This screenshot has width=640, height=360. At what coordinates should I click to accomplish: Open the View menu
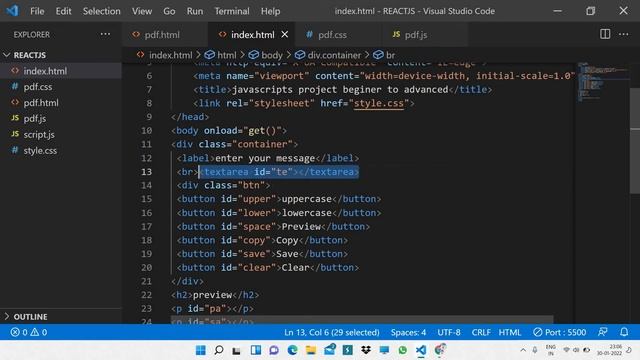(142, 11)
